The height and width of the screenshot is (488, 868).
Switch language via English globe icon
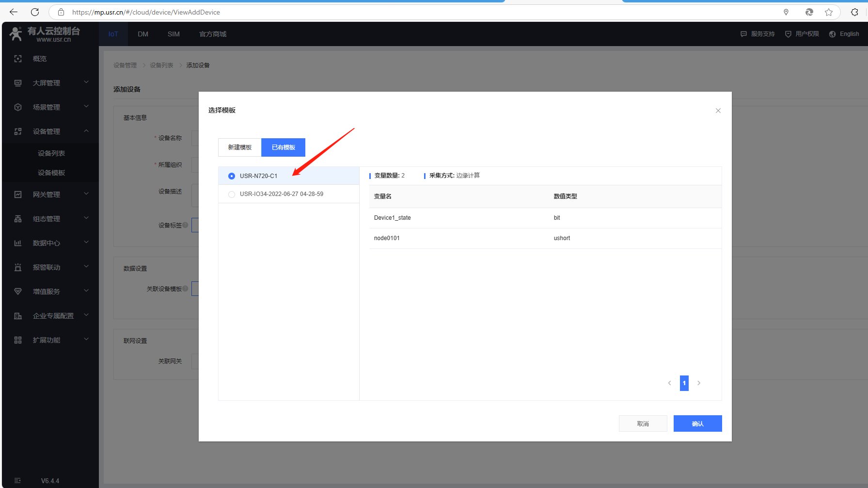(833, 34)
